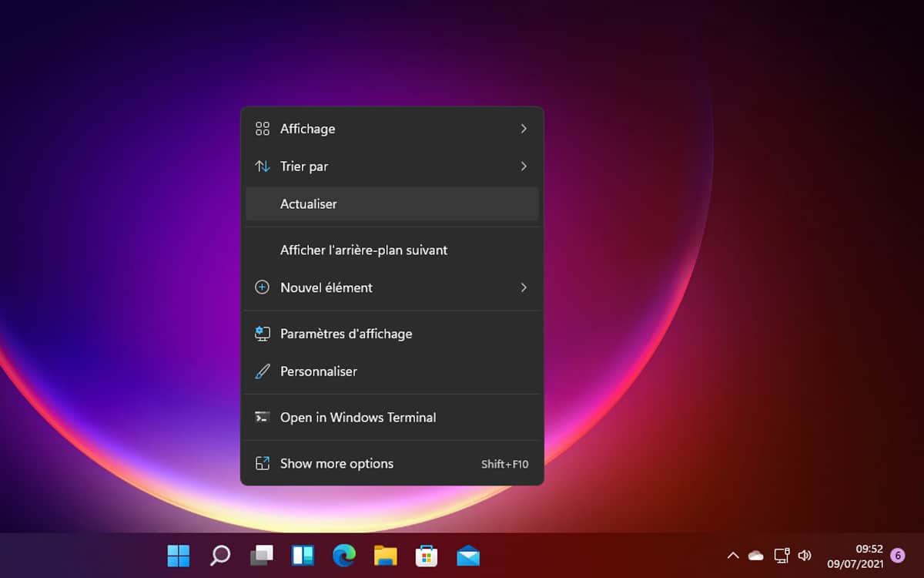924x578 pixels.
Task: Open the Start menu
Action: click(x=179, y=555)
